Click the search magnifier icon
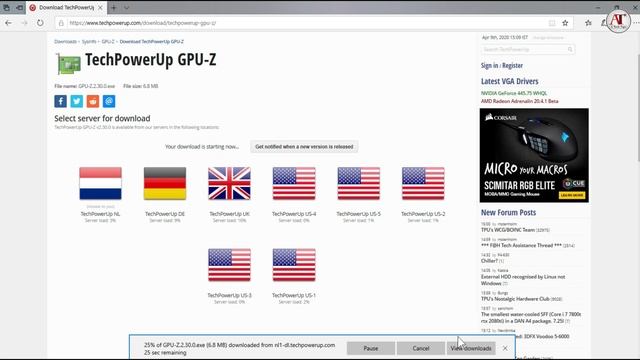The height and width of the screenshot is (360, 640). click(570, 49)
